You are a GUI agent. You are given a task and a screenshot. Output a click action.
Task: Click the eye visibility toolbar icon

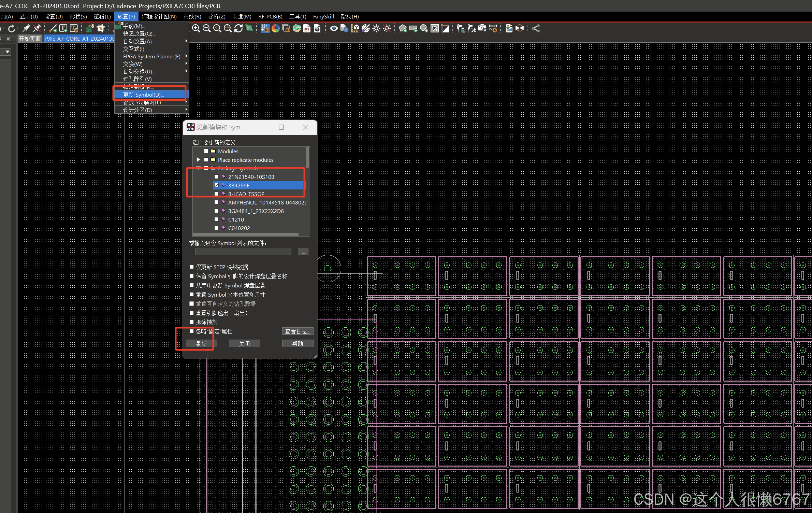coord(334,29)
